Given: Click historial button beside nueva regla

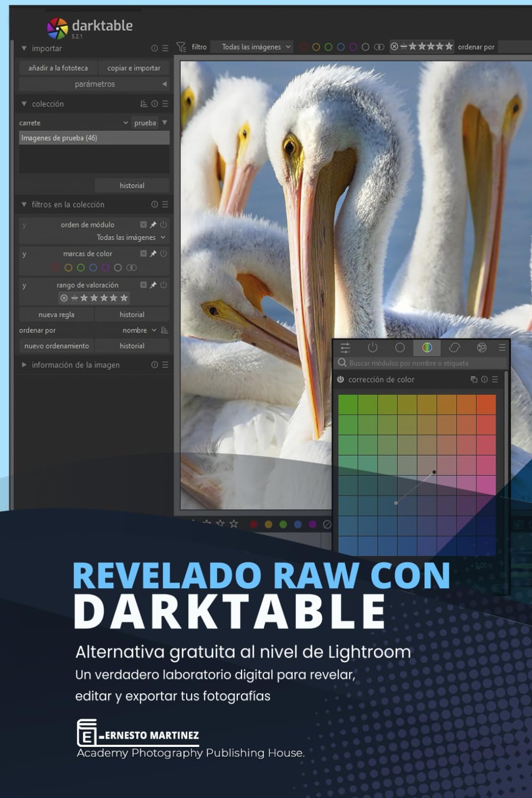Looking at the screenshot, I should click(132, 315).
